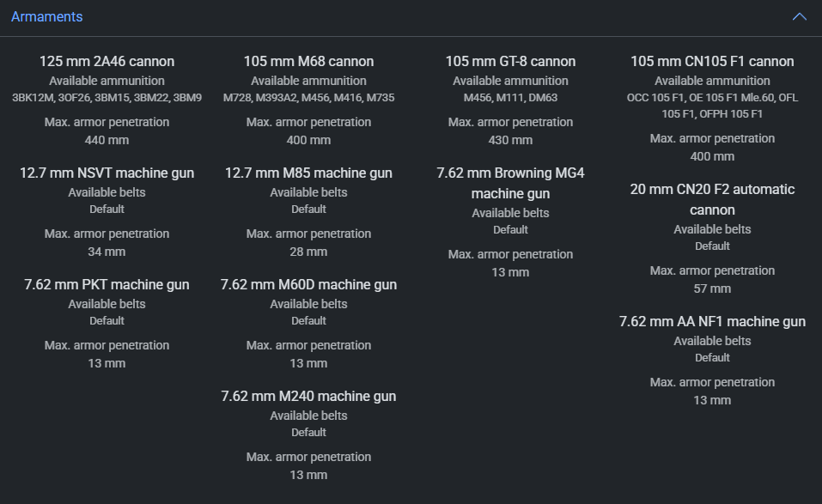Click the OCC 105 F1 ammunition list
The width and height of the screenshot is (822, 504).
pos(712,106)
